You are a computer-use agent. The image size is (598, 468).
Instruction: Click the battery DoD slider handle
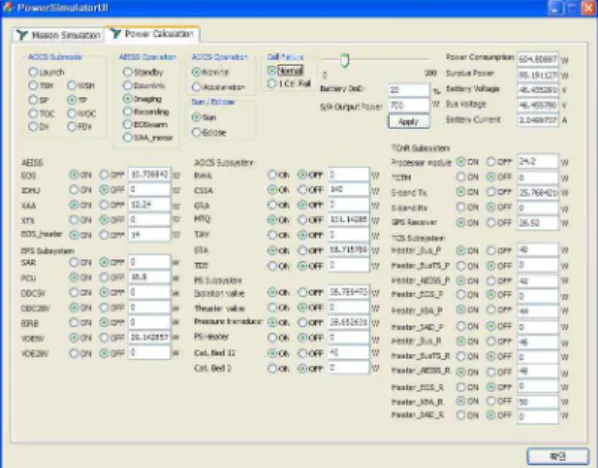click(345, 61)
